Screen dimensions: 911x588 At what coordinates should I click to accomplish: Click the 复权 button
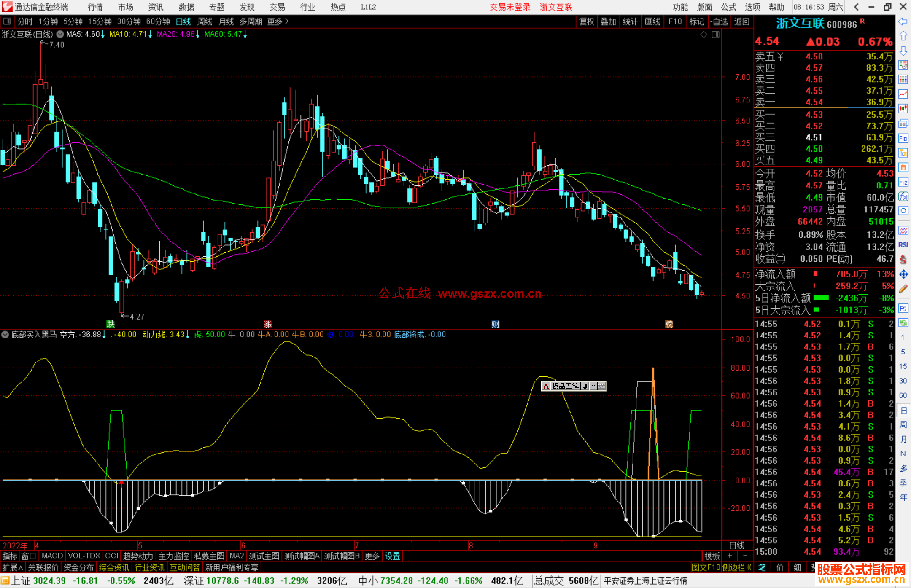pos(586,21)
